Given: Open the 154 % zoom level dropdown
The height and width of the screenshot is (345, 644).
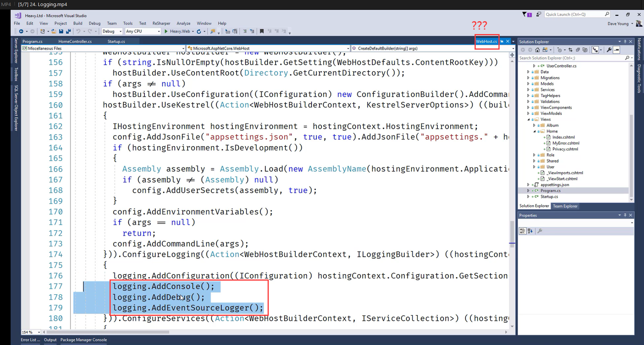Looking at the screenshot, I should click(31, 332).
